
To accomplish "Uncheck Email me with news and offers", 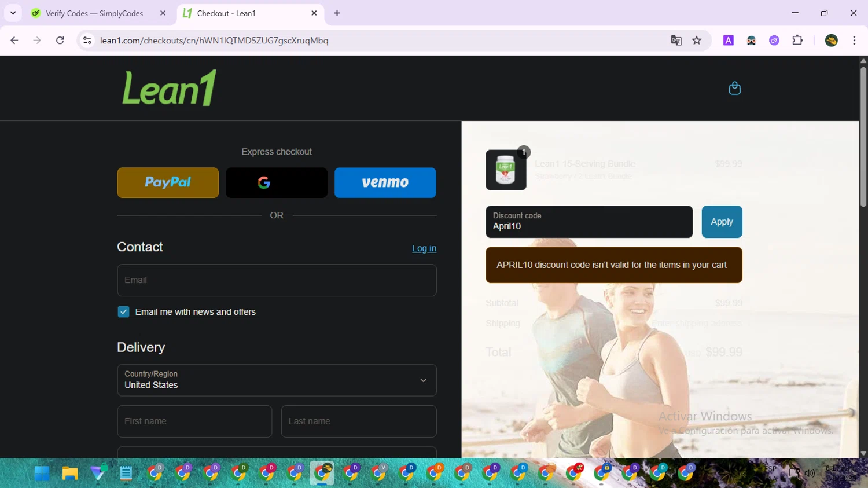I will point(123,312).
